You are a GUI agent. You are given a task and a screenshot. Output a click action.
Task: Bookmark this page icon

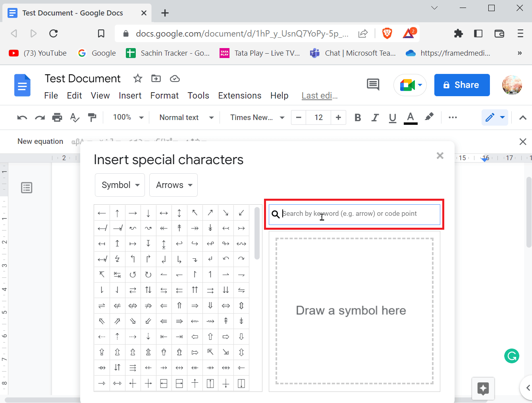[x=101, y=33]
